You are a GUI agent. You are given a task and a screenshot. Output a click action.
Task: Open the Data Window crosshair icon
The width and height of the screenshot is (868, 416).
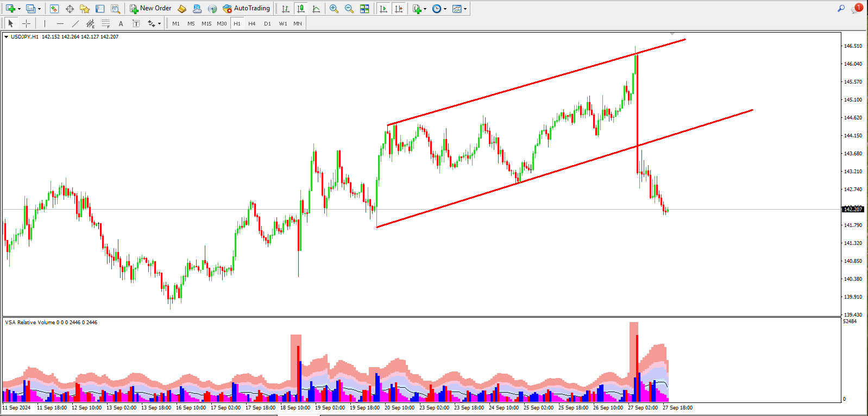tap(70, 9)
